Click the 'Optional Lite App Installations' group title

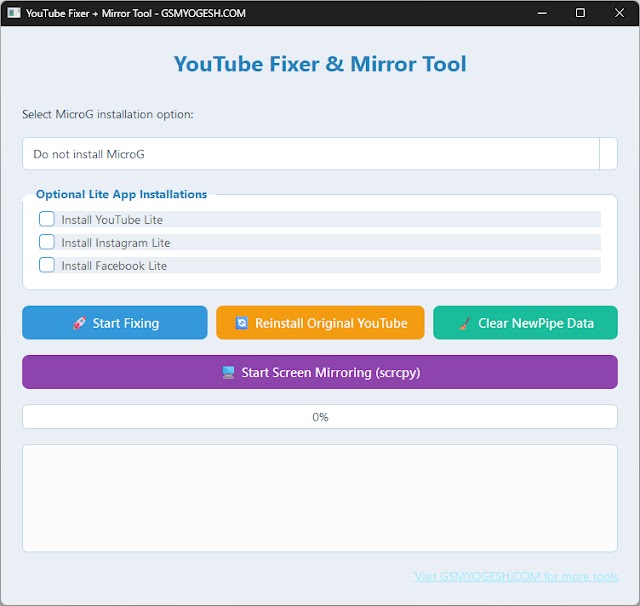(x=122, y=194)
